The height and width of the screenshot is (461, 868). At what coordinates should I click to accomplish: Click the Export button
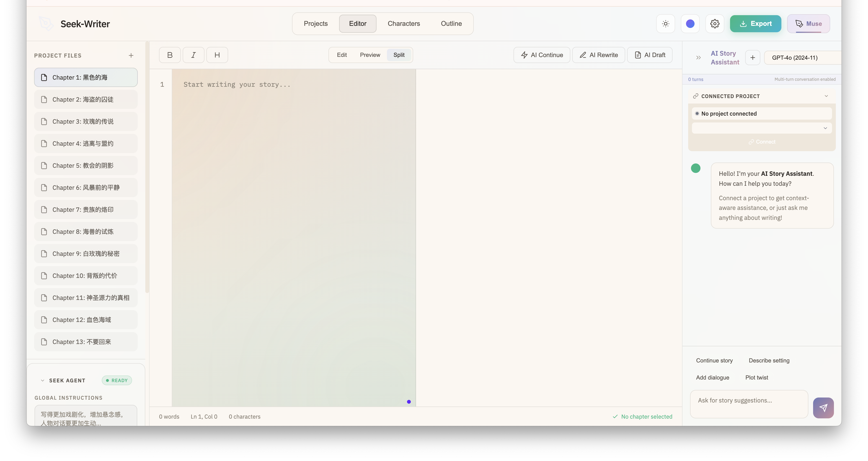click(x=755, y=24)
